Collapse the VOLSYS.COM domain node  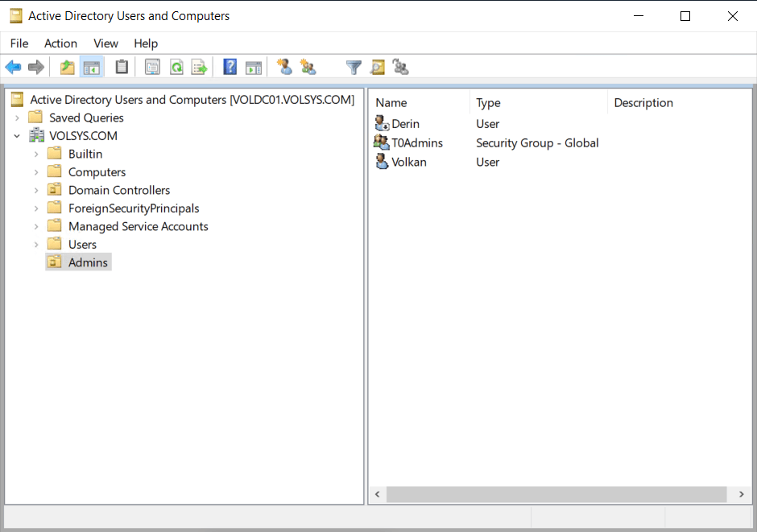17,136
